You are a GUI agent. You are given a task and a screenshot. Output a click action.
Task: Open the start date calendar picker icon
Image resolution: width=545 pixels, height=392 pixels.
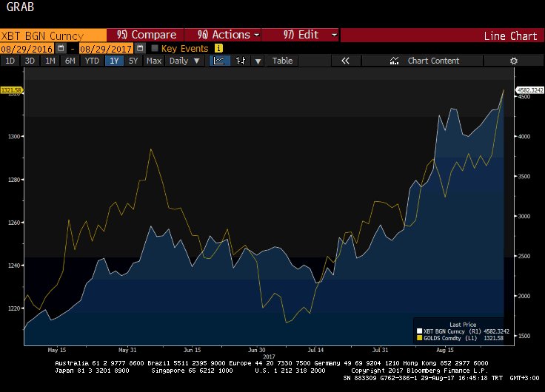click(61, 48)
